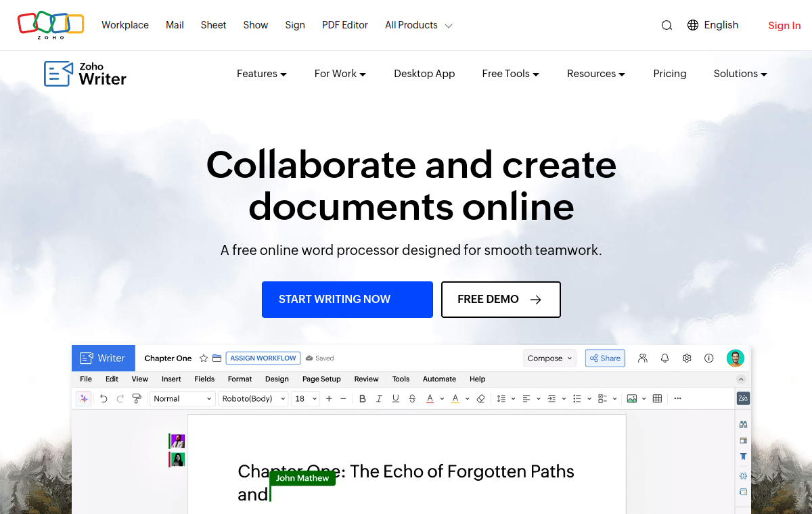Viewport: 812px width, 514px height.
Task: Open the font size 18 dropdown
Action: pos(306,398)
